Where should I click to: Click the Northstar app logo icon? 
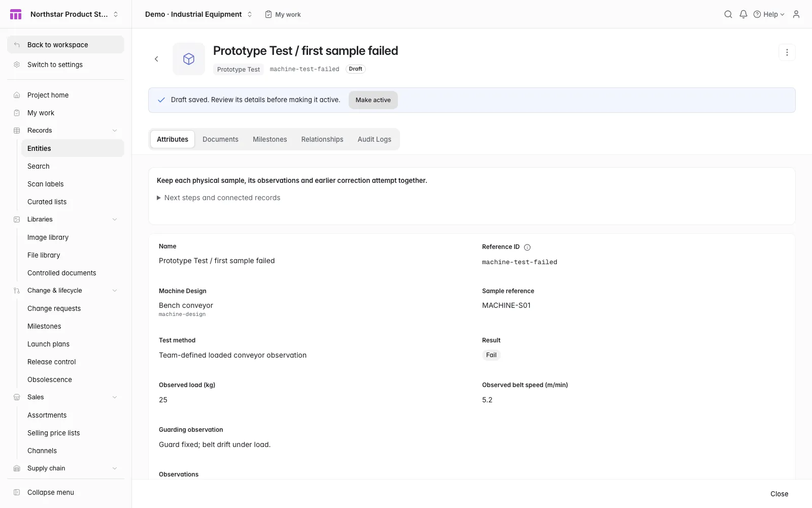[16, 14]
